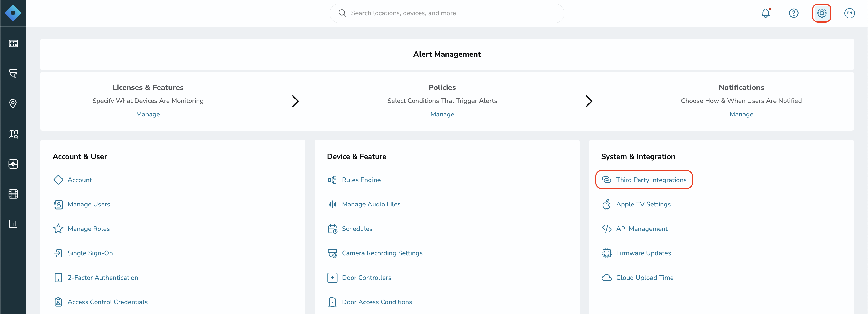Select the video wall film icon in sidebar

pos(13,193)
